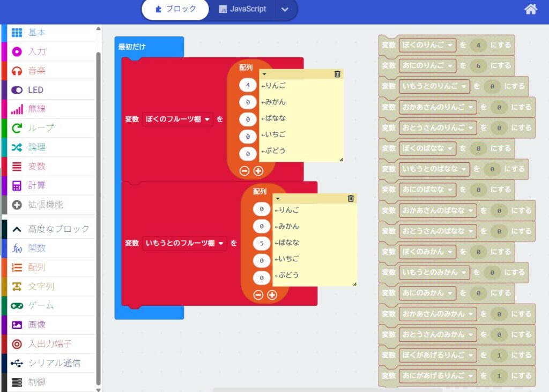This screenshot has width=549, height=392.
Task: Edit the りんご value 4 in first array
Action: 248,85
